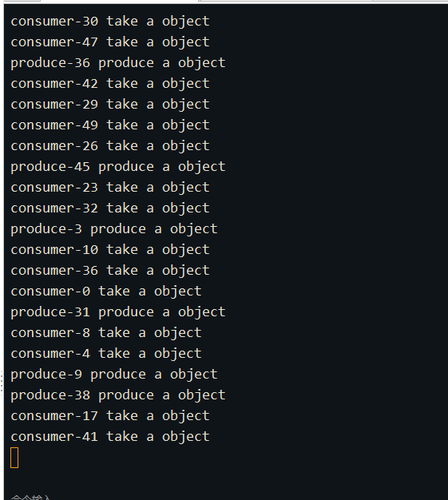Click the line produce-38 produce a object

click(x=118, y=395)
